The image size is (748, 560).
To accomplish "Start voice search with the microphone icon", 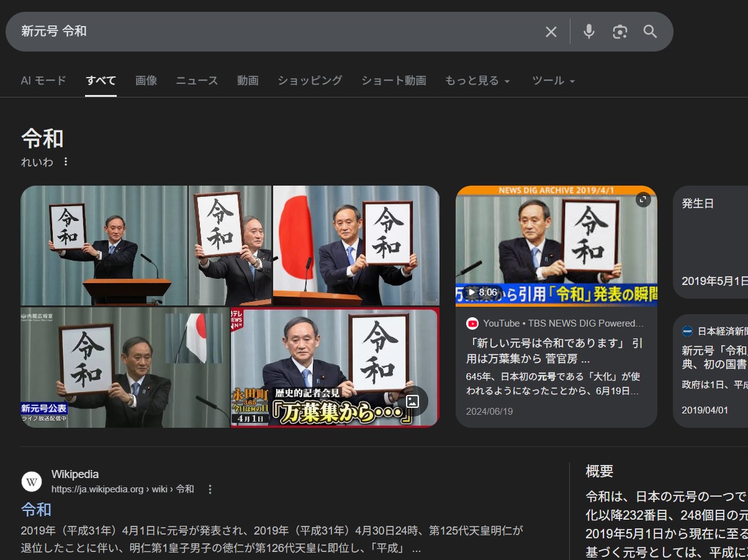I will click(588, 32).
